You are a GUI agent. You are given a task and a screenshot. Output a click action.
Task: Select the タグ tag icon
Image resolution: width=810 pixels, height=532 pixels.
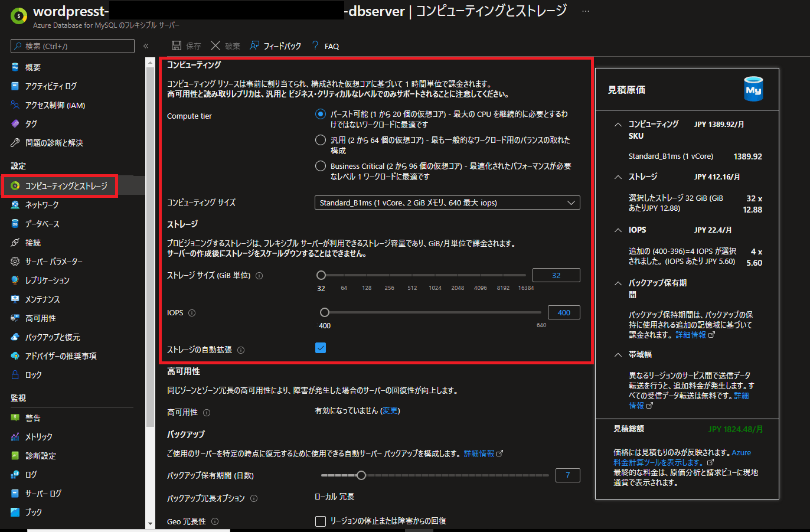click(15, 124)
